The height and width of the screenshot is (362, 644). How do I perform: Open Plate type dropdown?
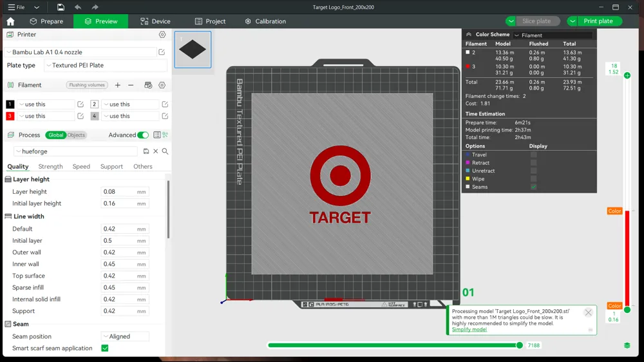click(x=105, y=65)
